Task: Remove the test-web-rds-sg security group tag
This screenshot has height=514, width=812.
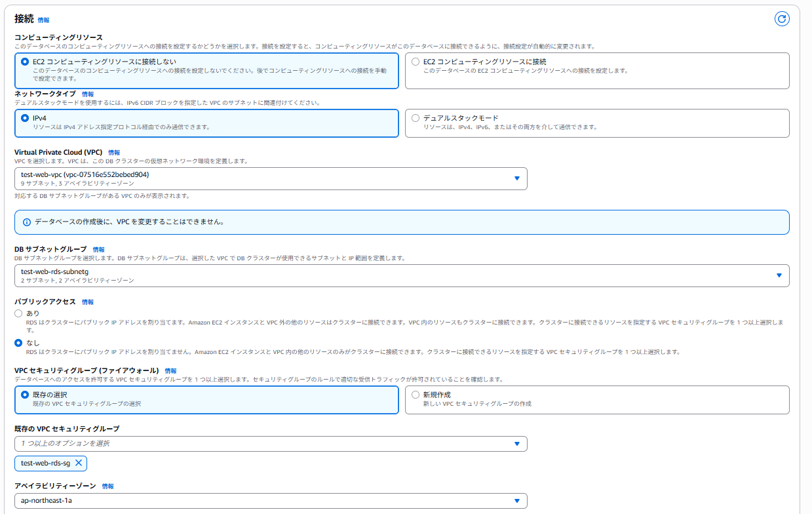Action: [78, 463]
